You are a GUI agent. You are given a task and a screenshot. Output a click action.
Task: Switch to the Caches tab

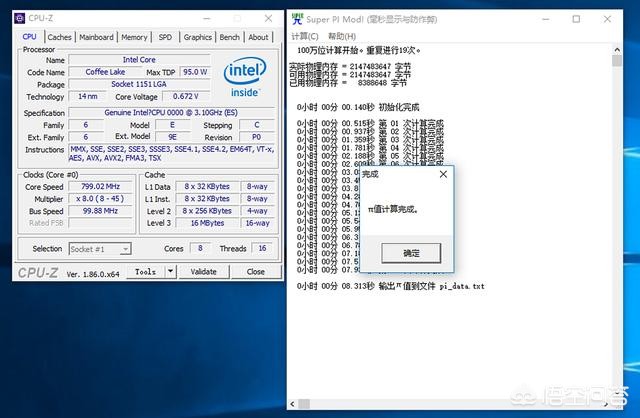(60, 37)
